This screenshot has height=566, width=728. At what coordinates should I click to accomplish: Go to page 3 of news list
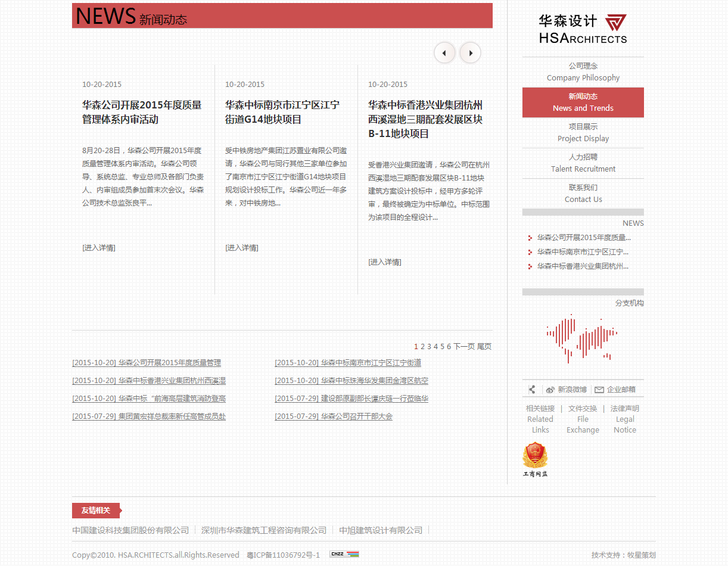tap(430, 347)
